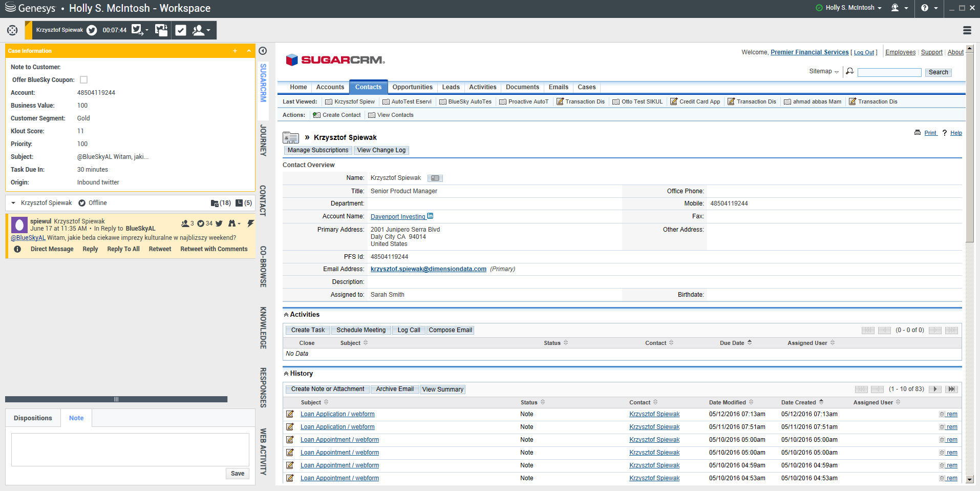
Task: Click the Twitter bird icon in the tweet
Action: [x=219, y=223]
